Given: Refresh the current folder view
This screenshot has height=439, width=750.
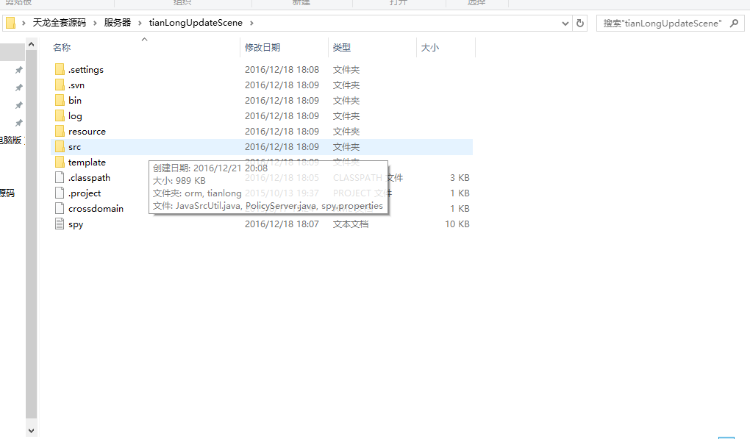Looking at the screenshot, I should (x=580, y=23).
